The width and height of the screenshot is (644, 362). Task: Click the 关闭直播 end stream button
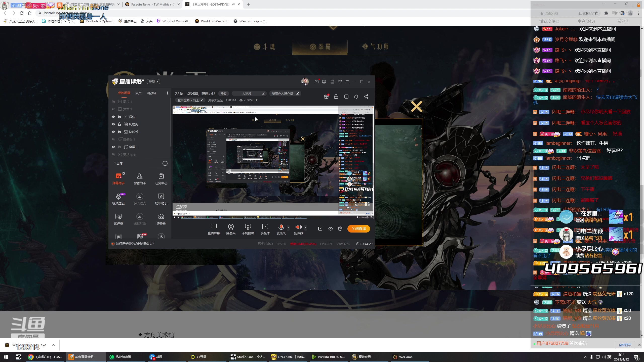359,229
